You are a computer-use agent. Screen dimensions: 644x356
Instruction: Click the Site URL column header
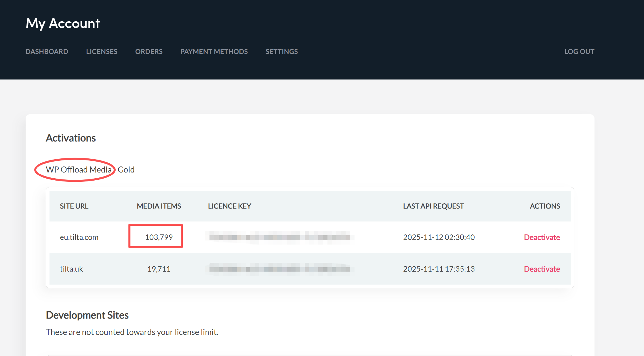pos(74,206)
